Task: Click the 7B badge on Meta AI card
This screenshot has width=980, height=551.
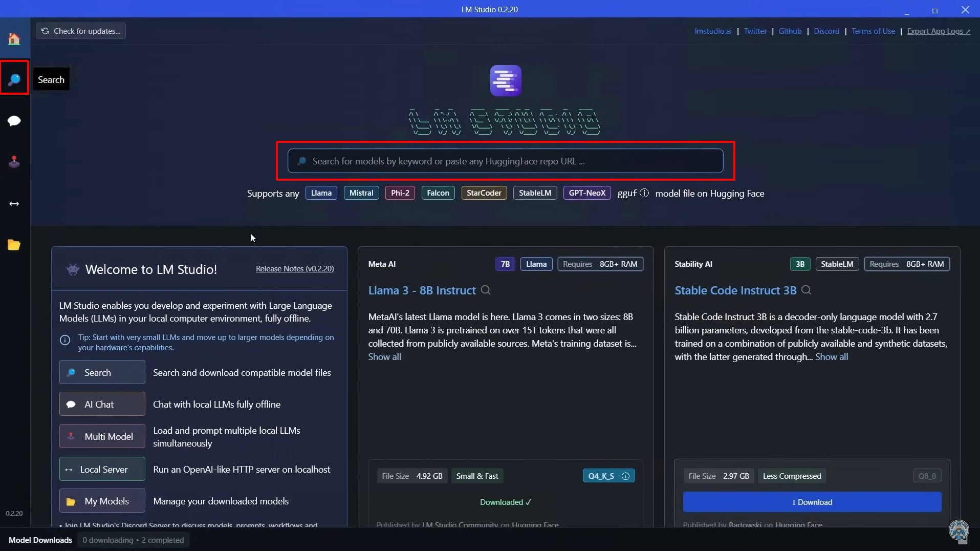Action: coord(505,264)
